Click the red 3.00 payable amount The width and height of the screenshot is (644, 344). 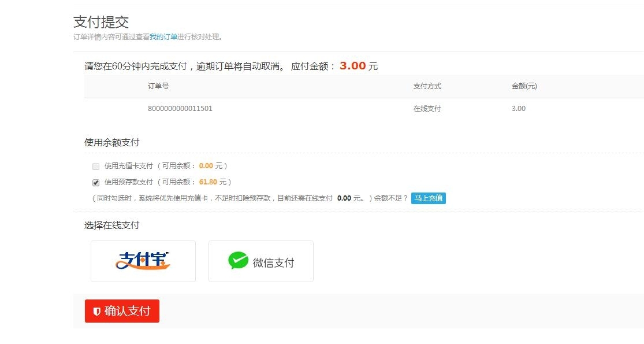point(352,66)
